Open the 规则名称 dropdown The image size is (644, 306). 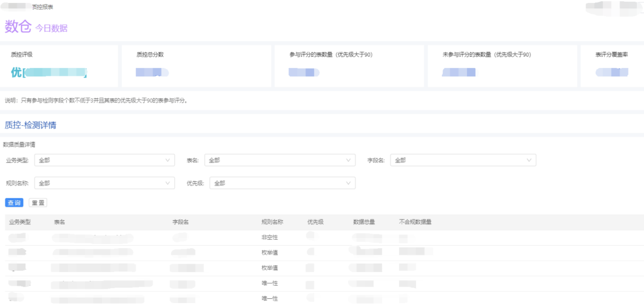coord(104,183)
